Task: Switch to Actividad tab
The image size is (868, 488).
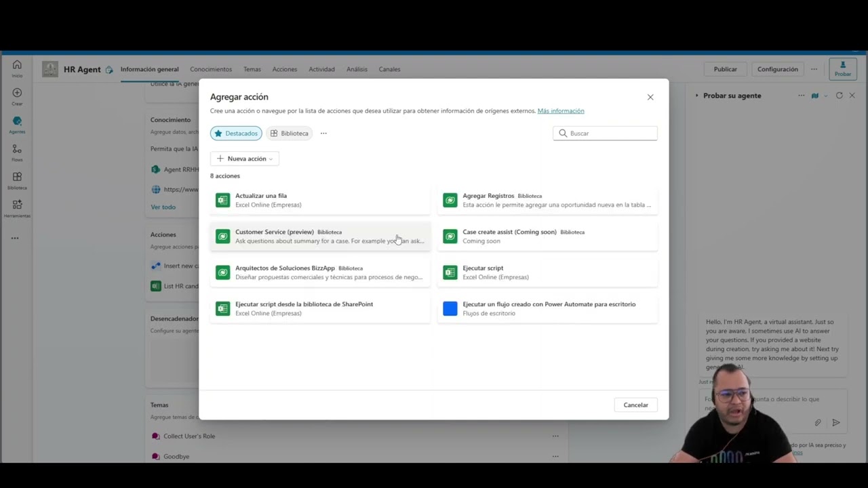Action: click(321, 69)
